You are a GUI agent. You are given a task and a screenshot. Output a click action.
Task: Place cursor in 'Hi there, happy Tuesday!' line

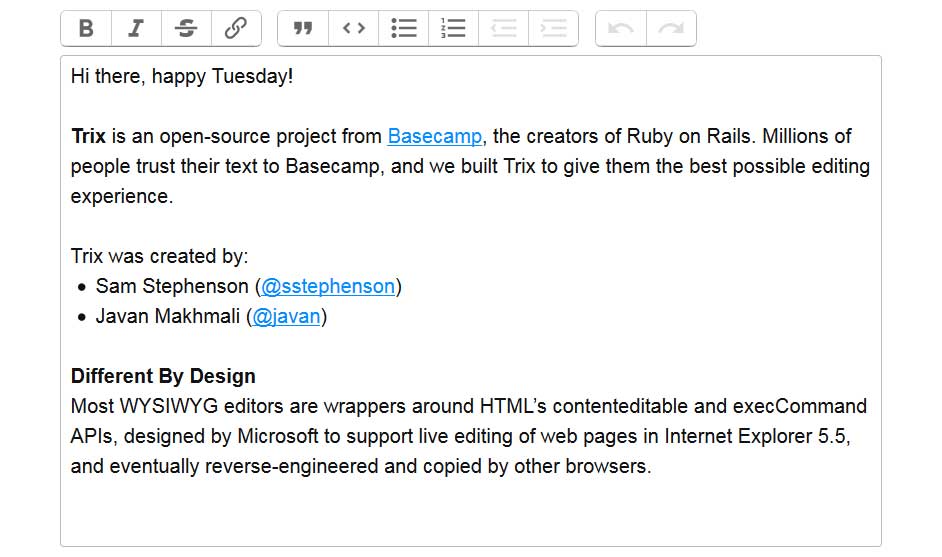[x=181, y=76]
